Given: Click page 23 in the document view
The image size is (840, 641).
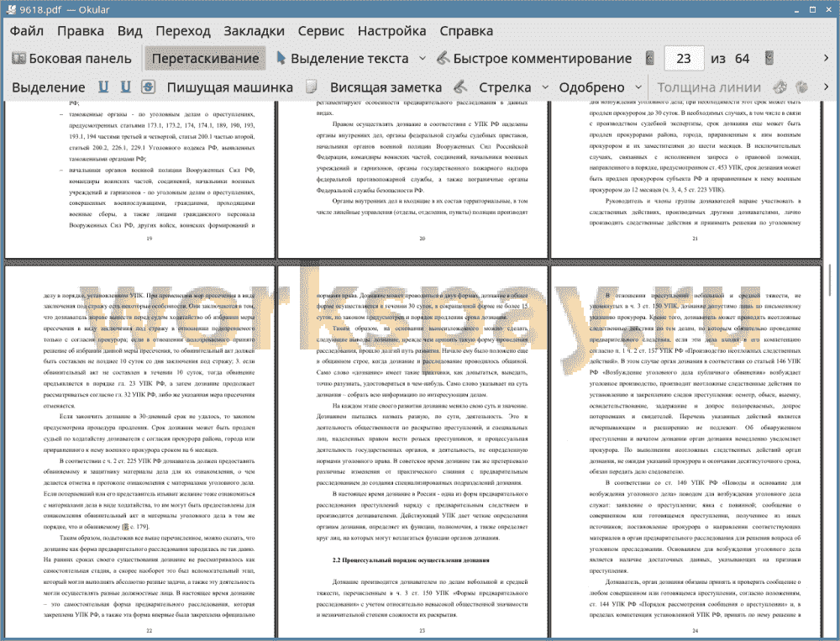Looking at the screenshot, I should pyautogui.click(x=412, y=452).
